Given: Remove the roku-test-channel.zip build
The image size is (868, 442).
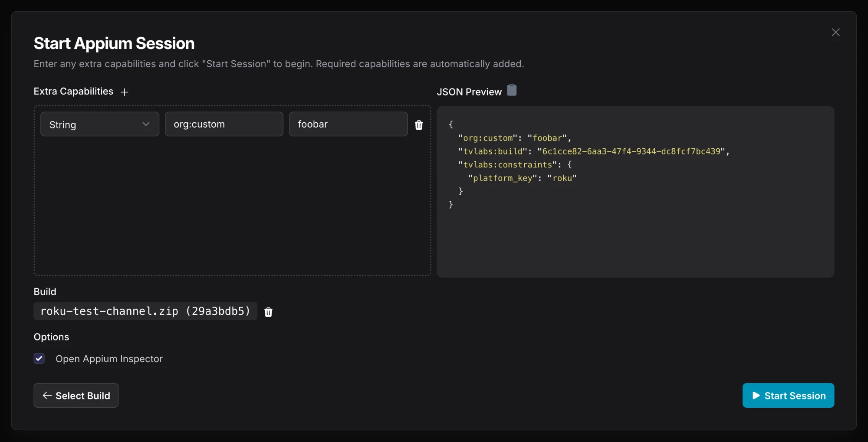Looking at the screenshot, I should click(x=269, y=312).
